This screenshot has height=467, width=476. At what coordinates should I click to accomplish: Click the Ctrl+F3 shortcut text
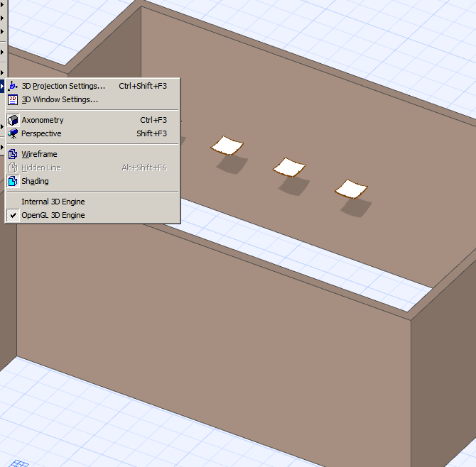153,120
